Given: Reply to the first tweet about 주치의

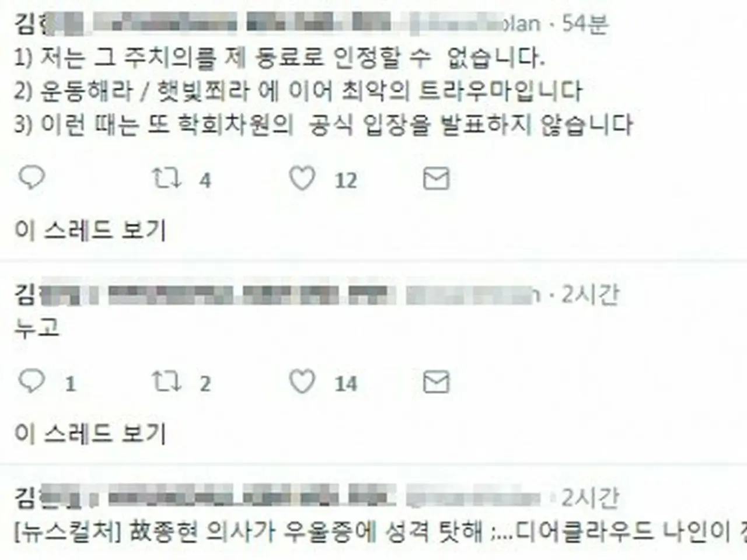Looking at the screenshot, I should coord(32,178).
